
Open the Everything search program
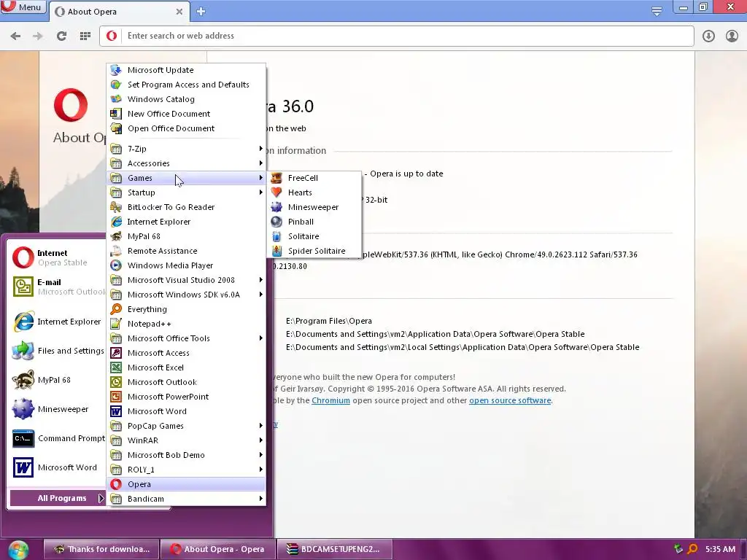(186, 309)
